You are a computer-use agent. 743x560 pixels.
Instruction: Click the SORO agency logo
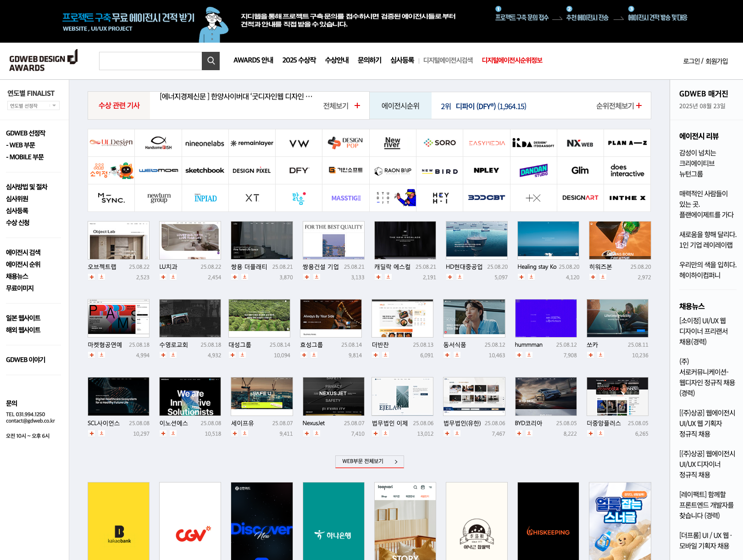click(x=439, y=143)
